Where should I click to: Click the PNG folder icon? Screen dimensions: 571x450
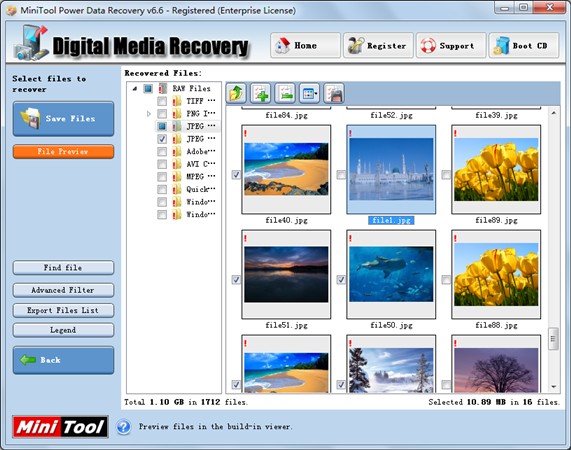[177, 114]
